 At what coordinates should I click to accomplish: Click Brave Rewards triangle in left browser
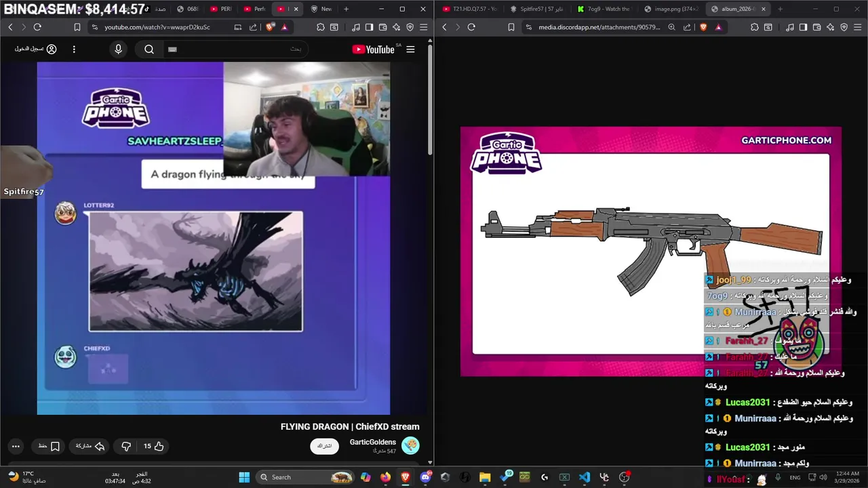[284, 27]
